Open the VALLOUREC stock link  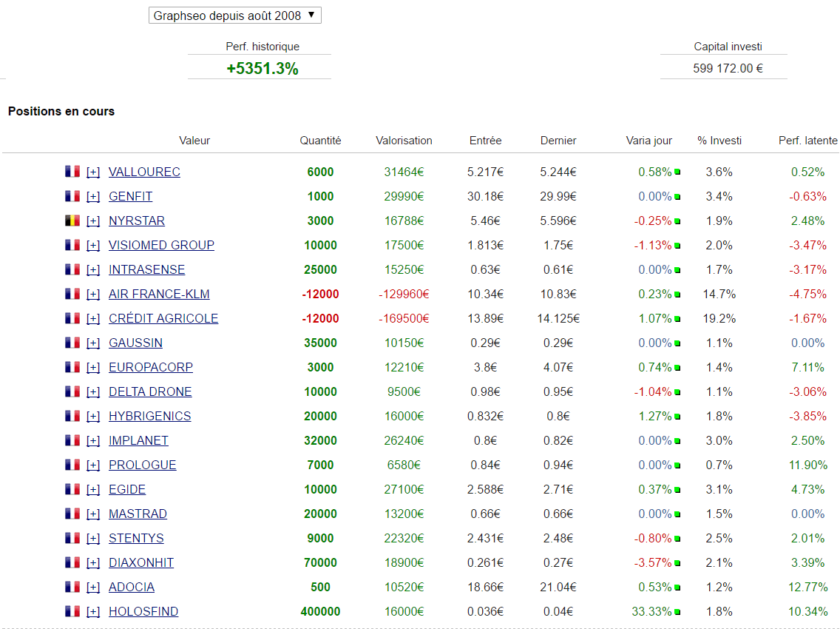(x=144, y=172)
